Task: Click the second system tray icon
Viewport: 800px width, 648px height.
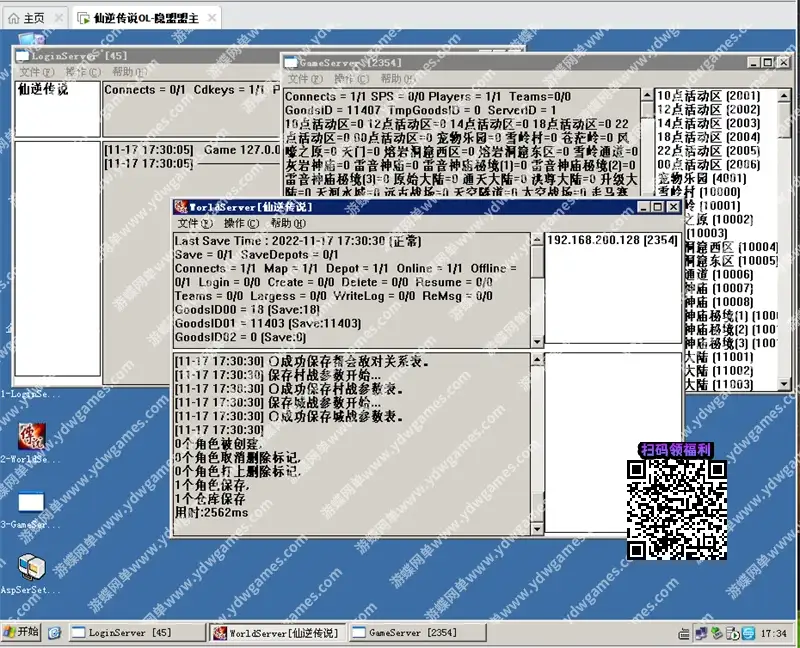Action: (701, 634)
